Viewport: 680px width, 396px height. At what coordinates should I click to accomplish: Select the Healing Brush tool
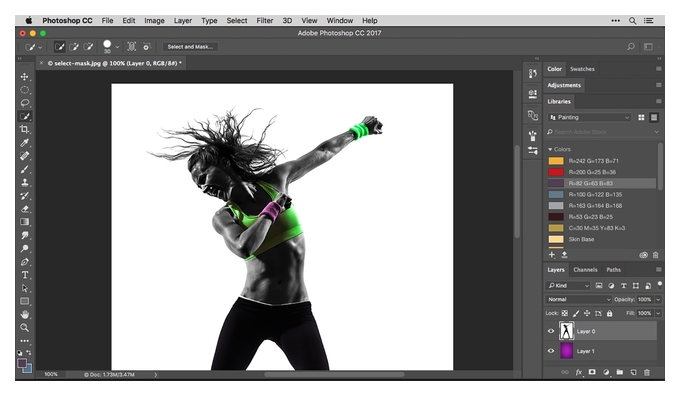pos(25,156)
